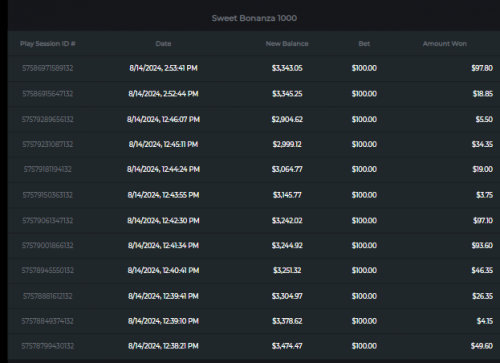Open play session ID 57586915647132
The height and width of the screenshot is (363, 500).
pyautogui.click(x=48, y=94)
